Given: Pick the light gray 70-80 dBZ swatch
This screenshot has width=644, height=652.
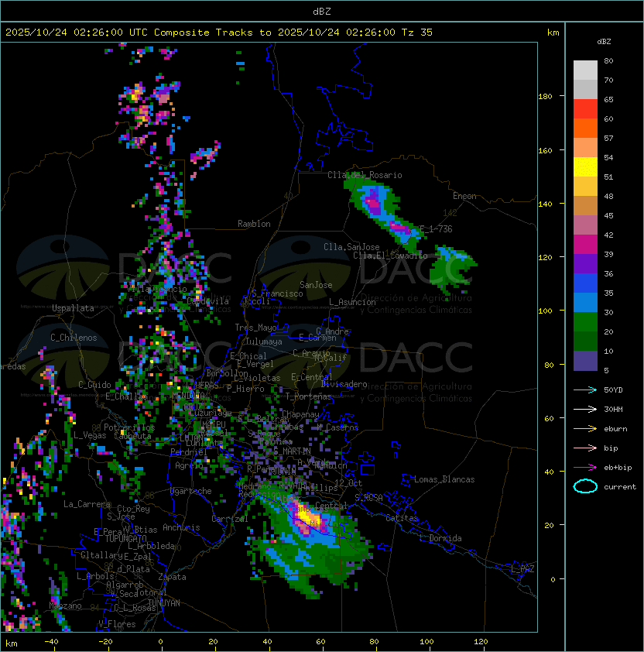Looking at the screenshot, I should click(x=585, y=70).
